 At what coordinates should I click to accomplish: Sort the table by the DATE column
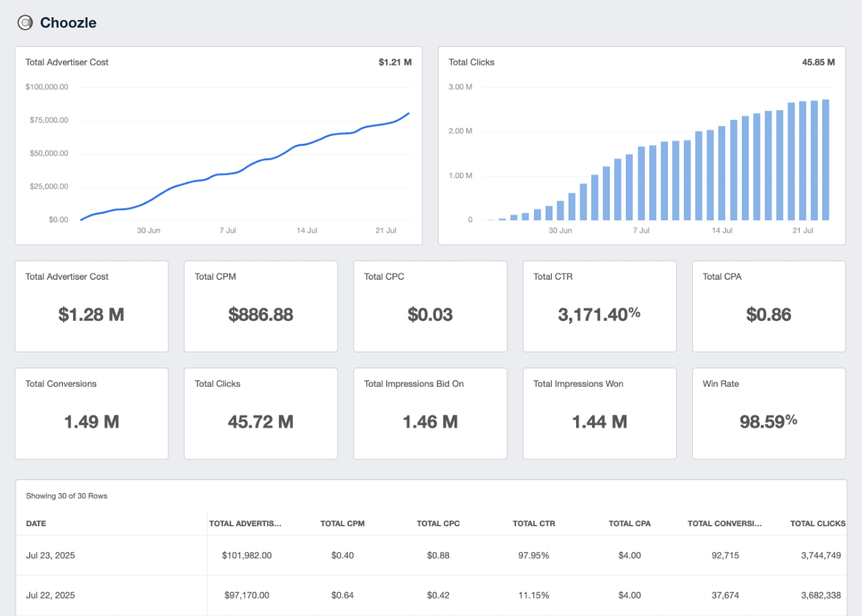(36, 523)
